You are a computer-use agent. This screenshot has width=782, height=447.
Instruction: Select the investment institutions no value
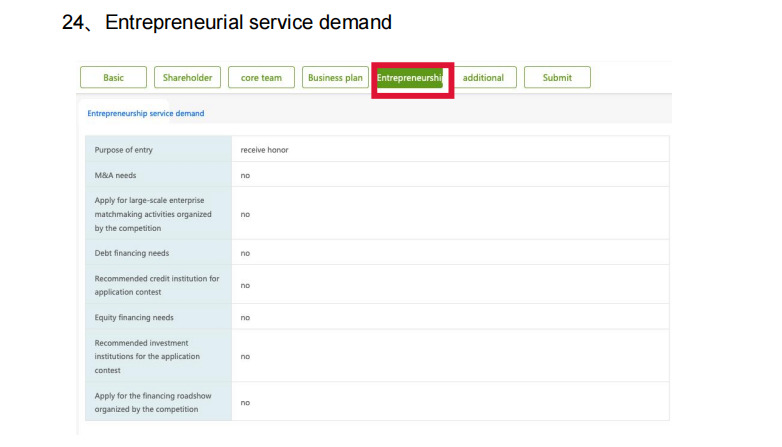(245, 356)
